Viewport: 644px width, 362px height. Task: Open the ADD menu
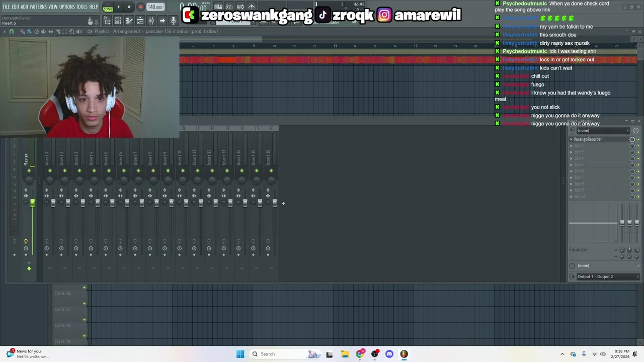tap(24, 7)
